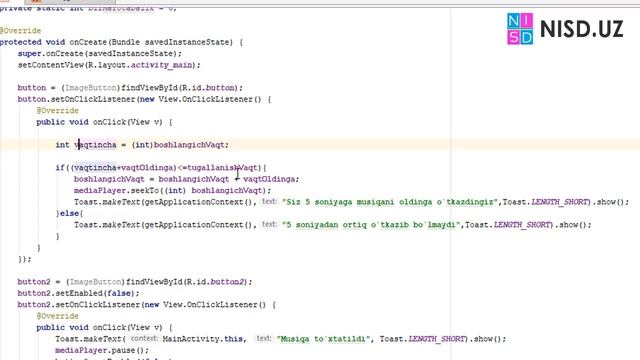The width and height of the screenshot is (640, 360).
Task: Click "false" argument of setEnabled
Action: (x=119, y=293)
